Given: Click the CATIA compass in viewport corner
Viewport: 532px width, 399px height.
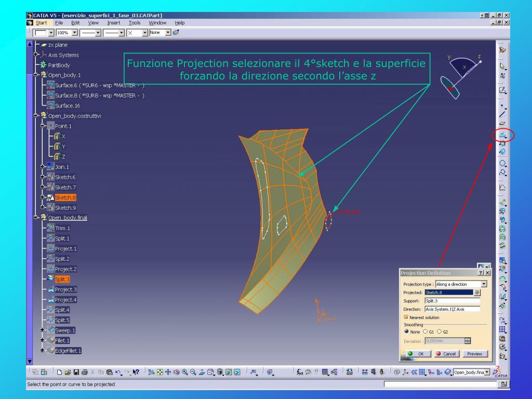Looking at the screenshot, I should click(461, 76).
